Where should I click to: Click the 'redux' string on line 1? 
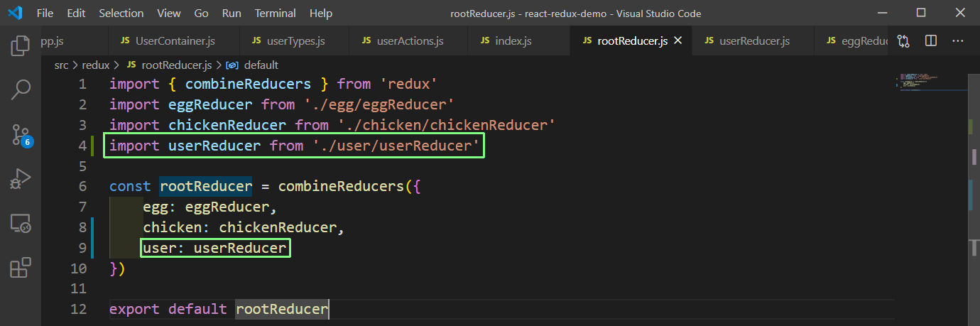[x=408, y=84]
